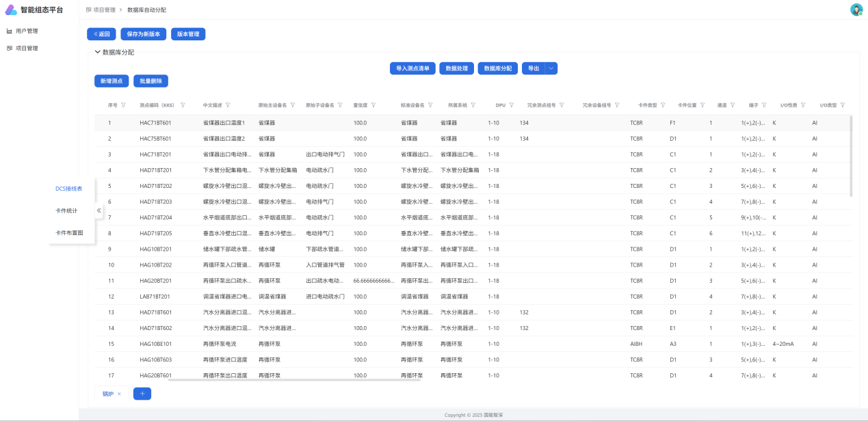Click the filter icon next to 序号
The width and height of the screenshot is (868, 421).
pyautogui.click(x=123, y=105)
